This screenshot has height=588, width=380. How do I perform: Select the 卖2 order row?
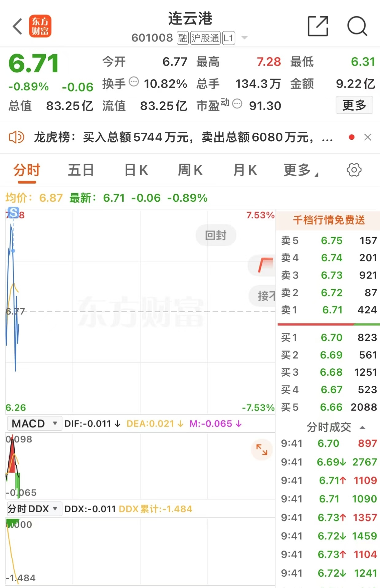point(328,293)
